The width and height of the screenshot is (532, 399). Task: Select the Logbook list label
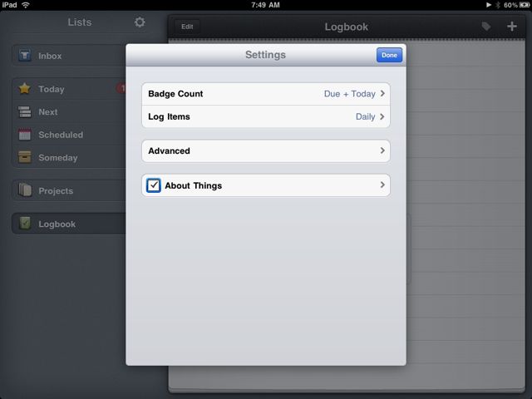point(57,224)
